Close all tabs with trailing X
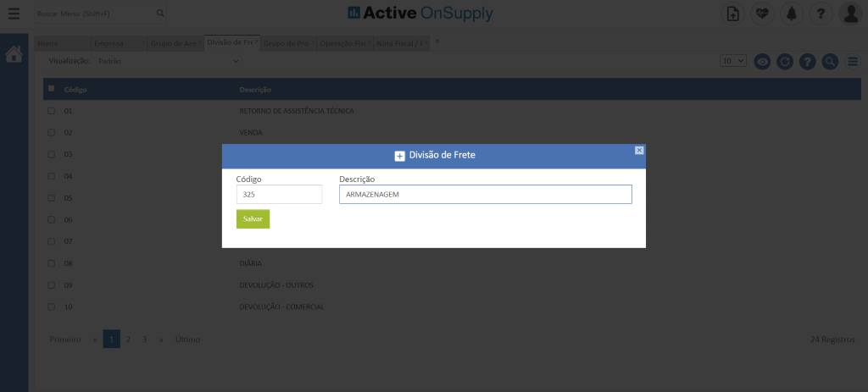Viewport: 868px width, 392px height. pos(437,41)
